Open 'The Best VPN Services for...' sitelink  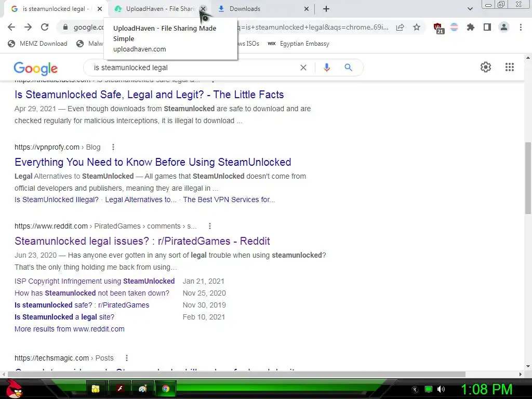229,199
